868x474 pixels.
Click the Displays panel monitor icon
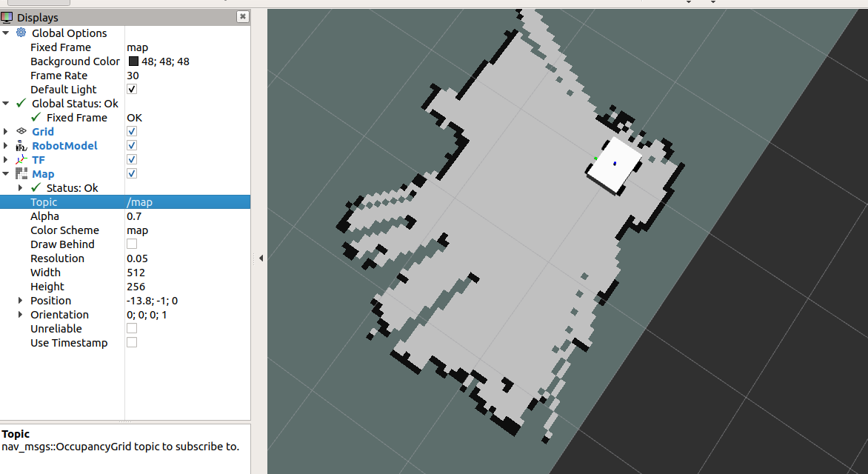click(7, 17)
